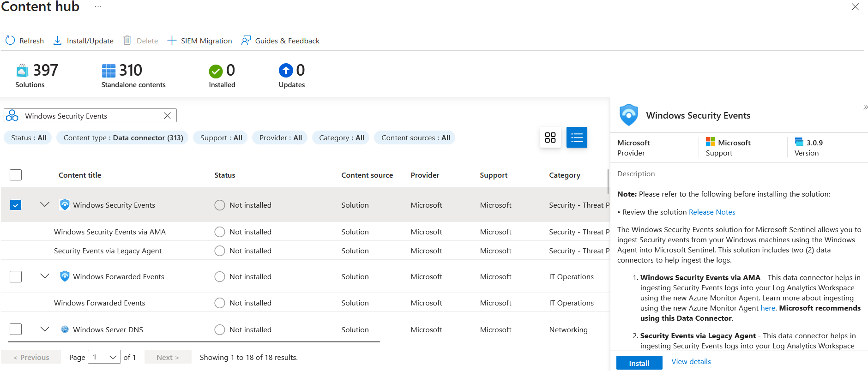Viewport: 868px width, 371px height.
Task: Open the Support filter pill
Action: [221, 138]
